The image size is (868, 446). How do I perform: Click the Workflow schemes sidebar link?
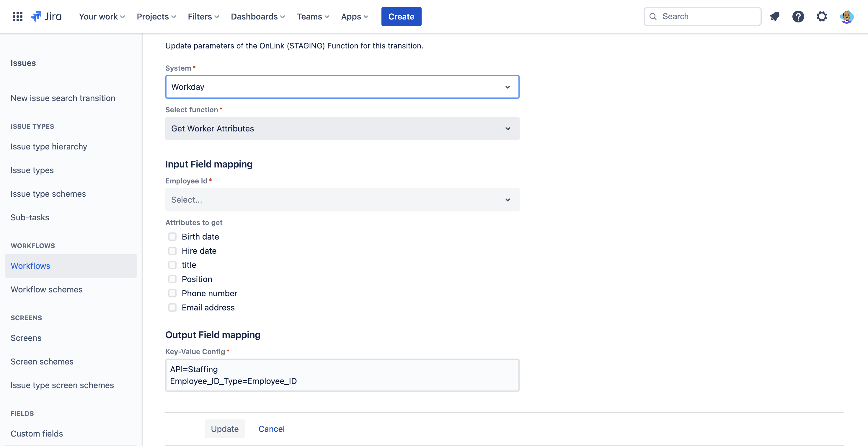pos(47,289)
